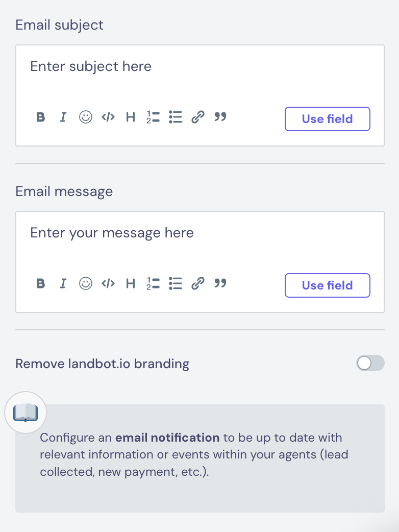Click Bold icon in Email subject toolbar
The image size is (399, 532).
pos(41,117)
